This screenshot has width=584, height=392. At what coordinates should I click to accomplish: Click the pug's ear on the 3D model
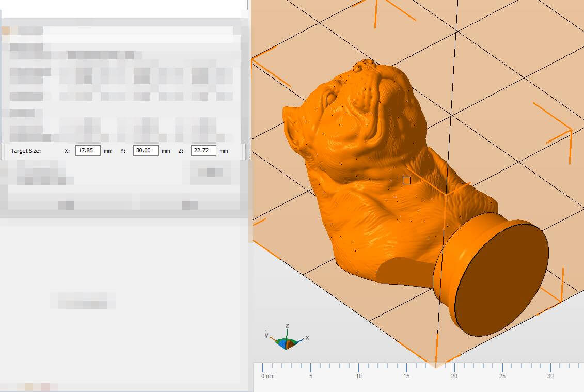click(x=292, y=123)
